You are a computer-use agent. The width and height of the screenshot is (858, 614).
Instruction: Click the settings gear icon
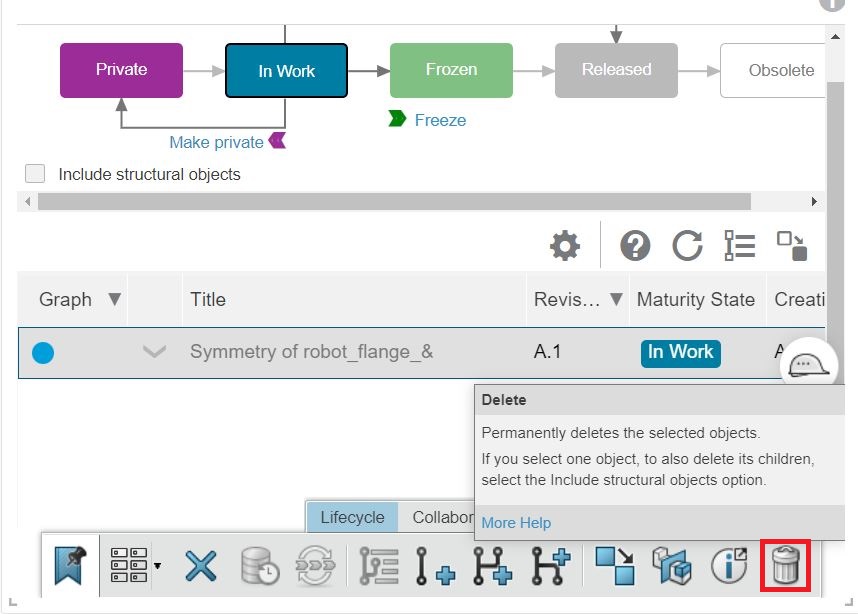tap(565, 245)
